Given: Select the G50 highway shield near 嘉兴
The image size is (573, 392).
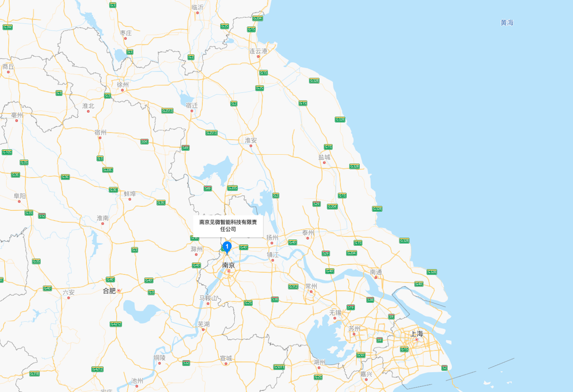Looking at the screenshot, I should click(361, 355).
